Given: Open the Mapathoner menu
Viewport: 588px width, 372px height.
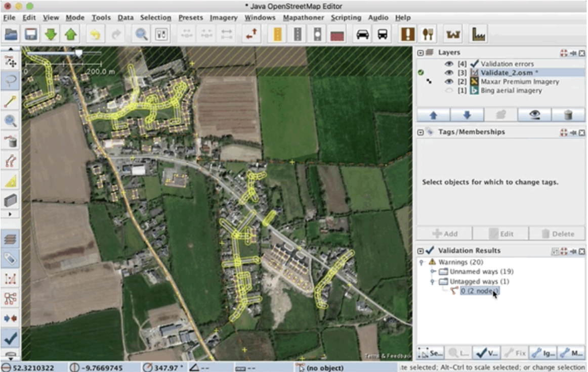Looking at the screenshot, I should (x=304, y=18).
